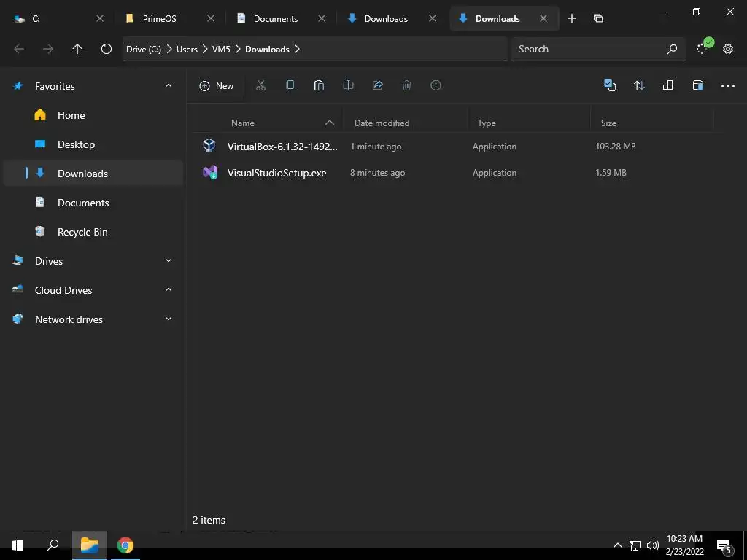This screenshot has height=560, width=747.
Task: Switch to the first Downloads tab
Action: (391, 18)
